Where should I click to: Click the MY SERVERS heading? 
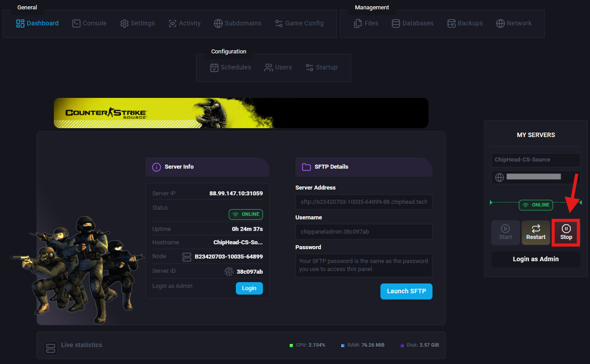click(x=536, y=135)
